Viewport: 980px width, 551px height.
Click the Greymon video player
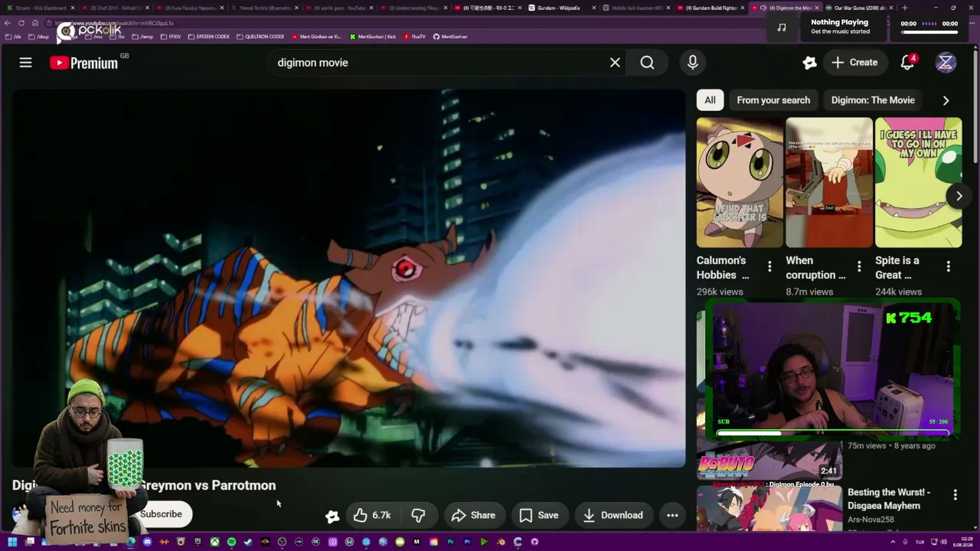pyautogui.click(x=348, y=279)
